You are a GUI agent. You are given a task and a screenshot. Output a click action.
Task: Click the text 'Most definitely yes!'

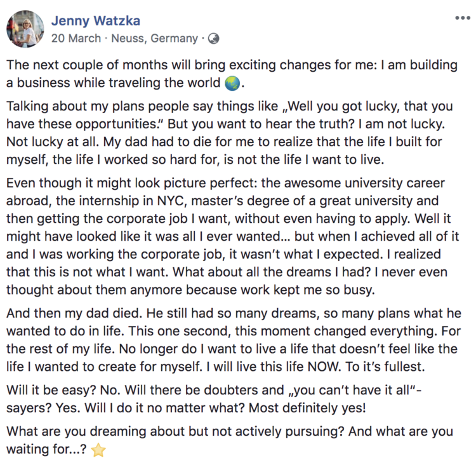pyautogui.click(x=307, y=408)
